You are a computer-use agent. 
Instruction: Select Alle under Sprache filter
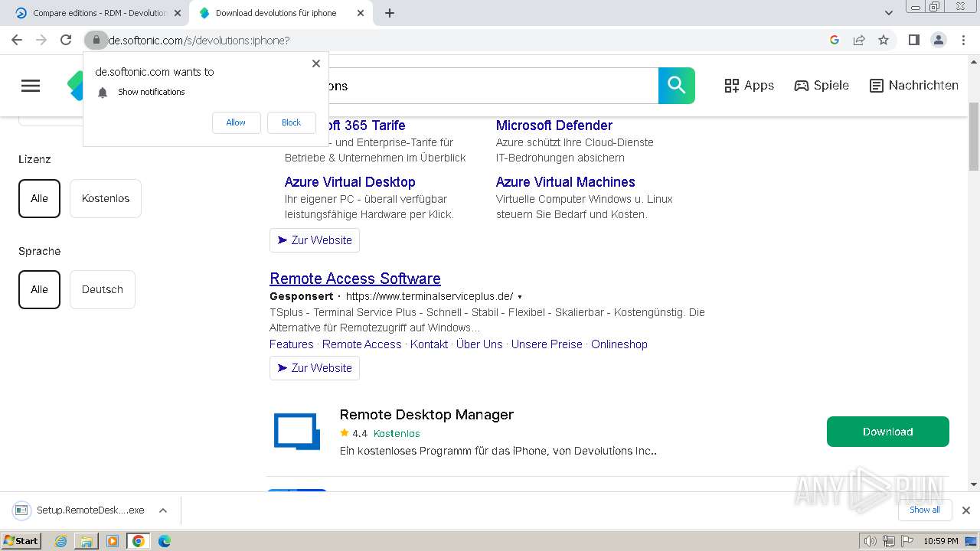(39, 289)
